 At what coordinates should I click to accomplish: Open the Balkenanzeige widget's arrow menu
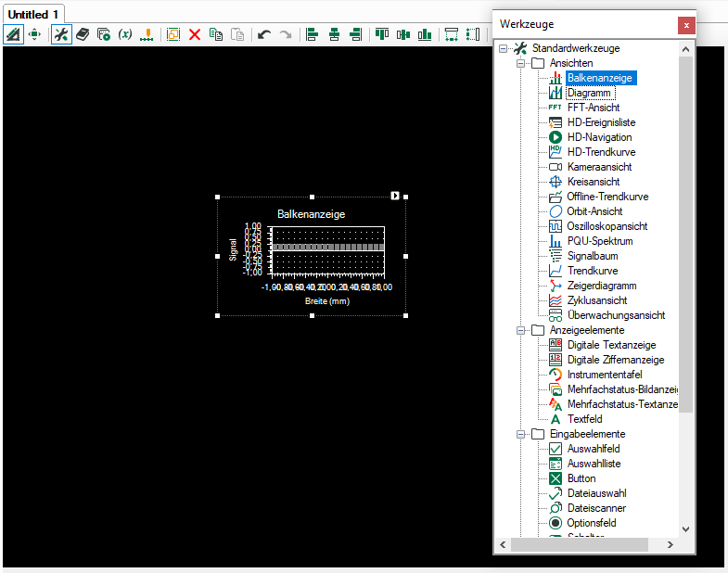point(395,196)
